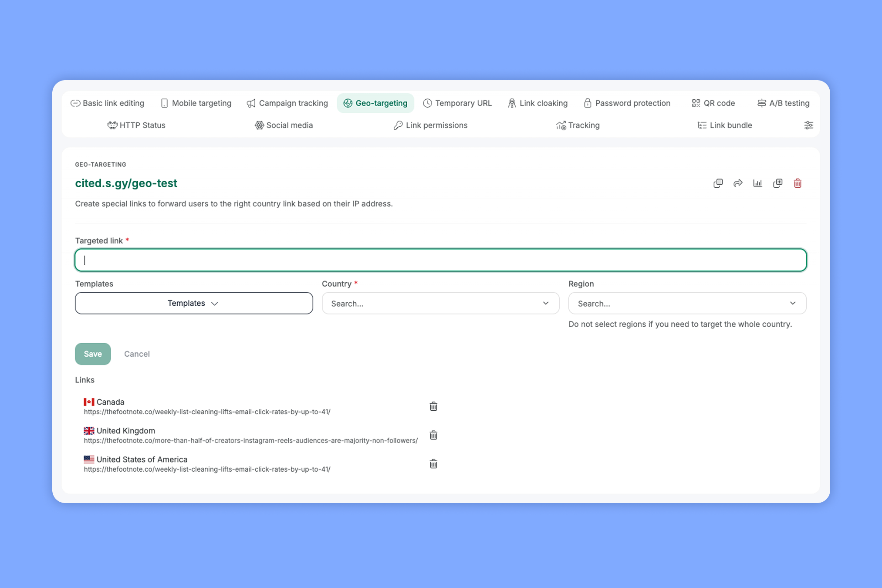Go to the Temporary URL tab
Viewport: 882px width, 588px height.
pyautogui.click(x=457, y=103)
